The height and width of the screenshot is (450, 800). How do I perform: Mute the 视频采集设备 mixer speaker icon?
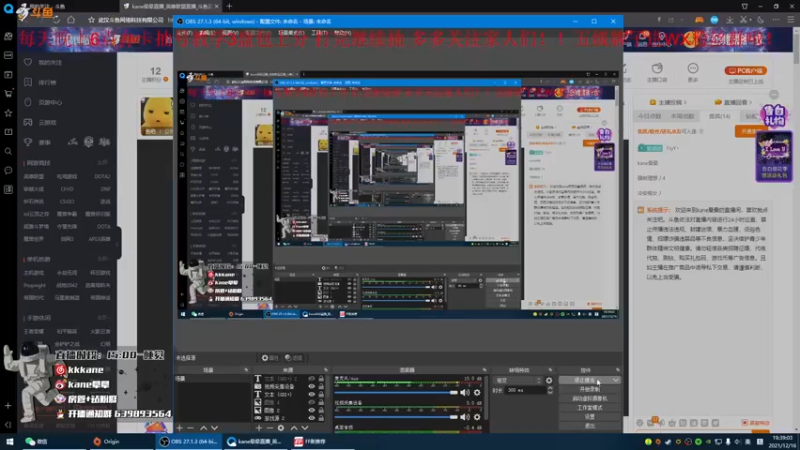click(x=465, y=417)
